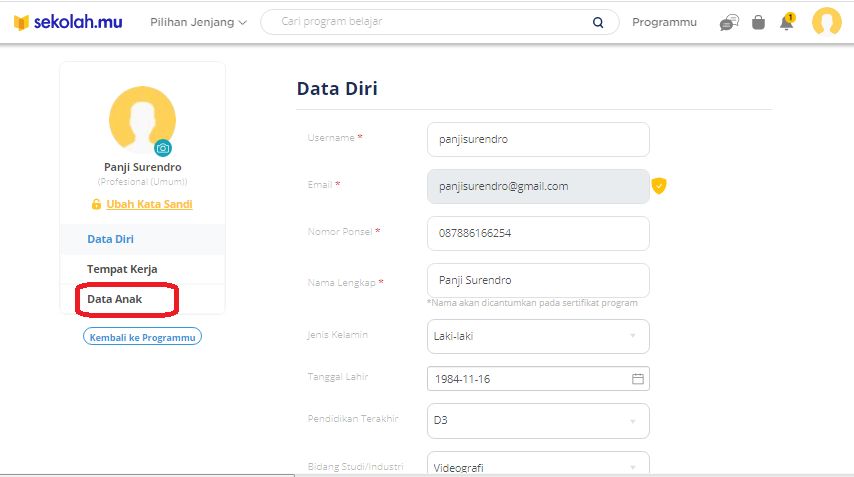Image resolution: width=854 pixels, height=477 pixels.
Task: Open the Tanggal Lahir calendar icon
Action: pos(638,379)
